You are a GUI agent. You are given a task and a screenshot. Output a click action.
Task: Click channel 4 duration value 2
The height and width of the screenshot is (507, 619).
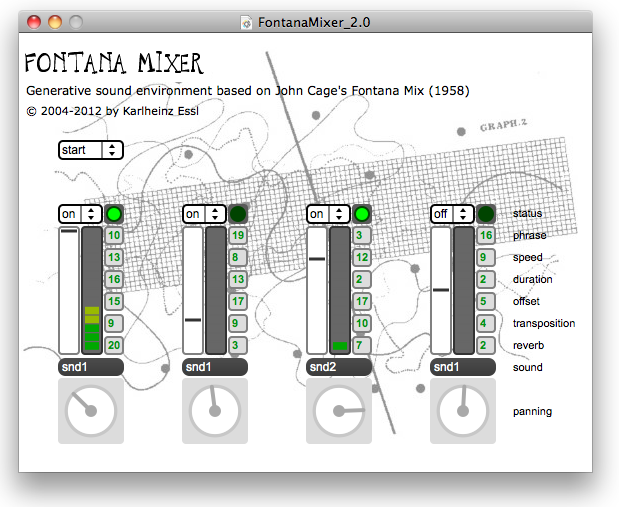pyautogui.click(x=486, y=280)
